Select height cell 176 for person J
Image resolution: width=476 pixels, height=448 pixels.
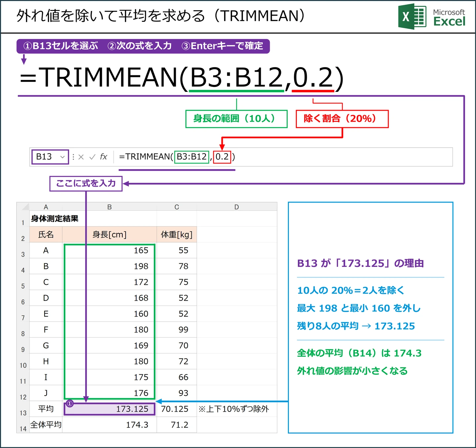(109, 393)
